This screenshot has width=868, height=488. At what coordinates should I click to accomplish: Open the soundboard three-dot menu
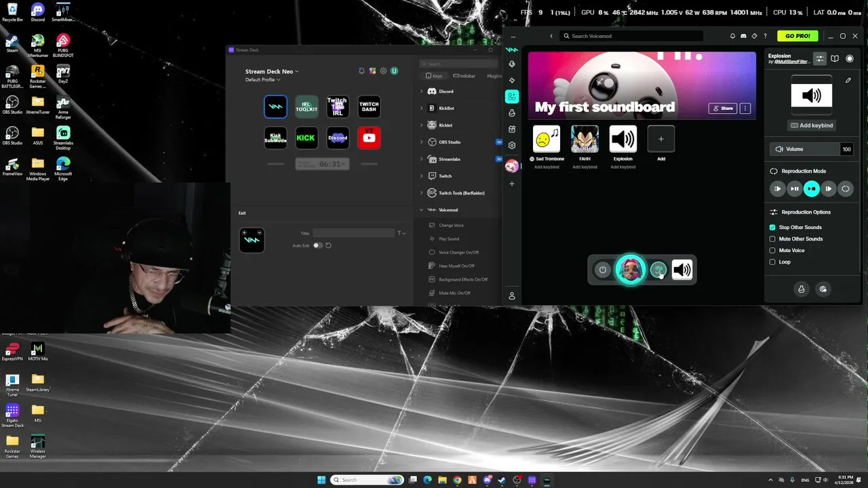pyautogui.click(x=745, y=108)
